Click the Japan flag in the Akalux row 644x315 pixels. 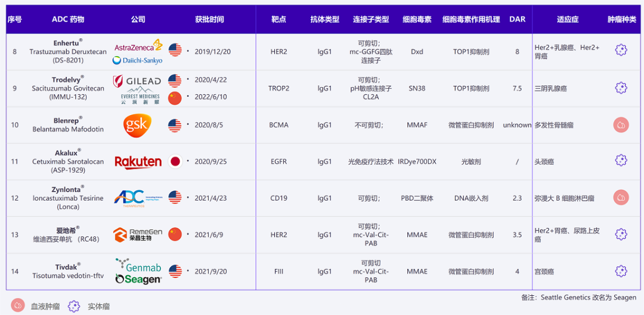click(x=175, y=162)
